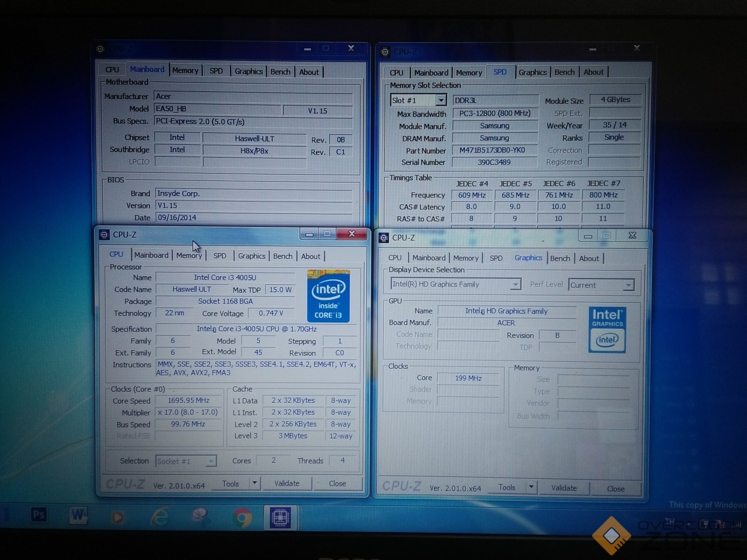
Task: Open the Slot #1 memory slot dropdown
Action: (441, 100)
